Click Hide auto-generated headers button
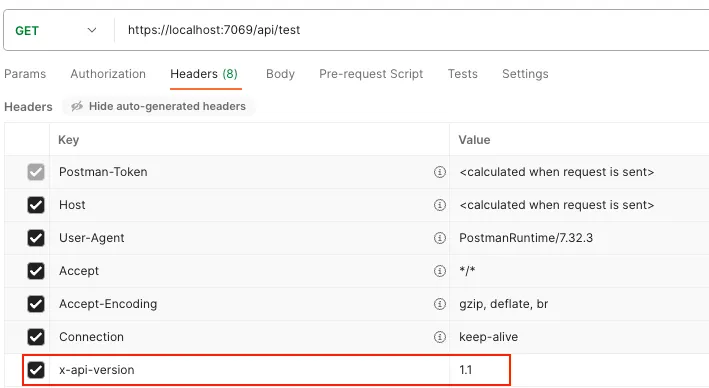 click(x=159, y=106)
